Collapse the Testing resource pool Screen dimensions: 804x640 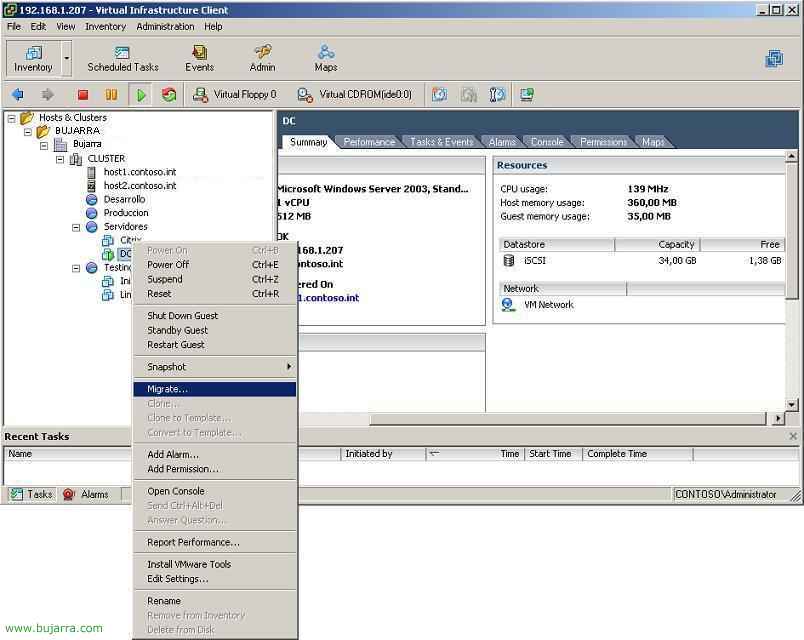point(76,268)
